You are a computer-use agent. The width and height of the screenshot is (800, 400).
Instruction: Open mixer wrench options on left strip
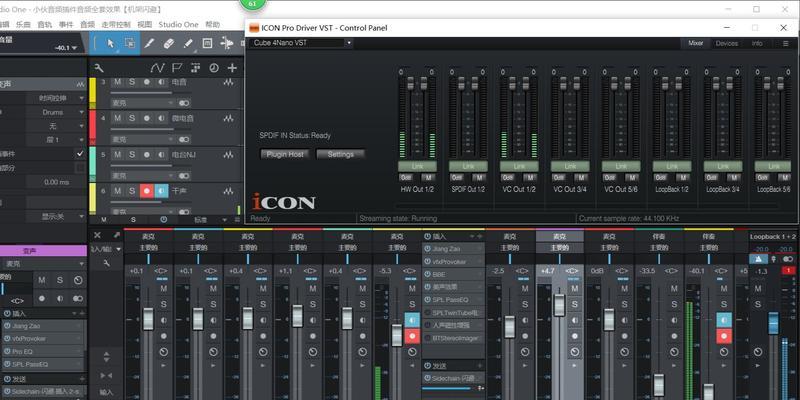(x=106, y=263)
